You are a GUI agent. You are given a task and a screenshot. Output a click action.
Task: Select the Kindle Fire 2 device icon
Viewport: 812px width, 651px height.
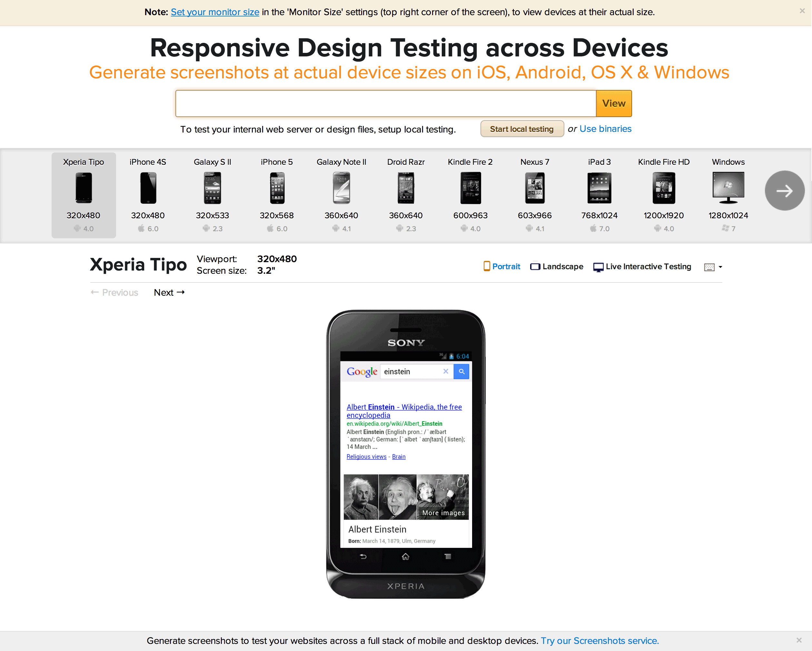click(470, 188)
